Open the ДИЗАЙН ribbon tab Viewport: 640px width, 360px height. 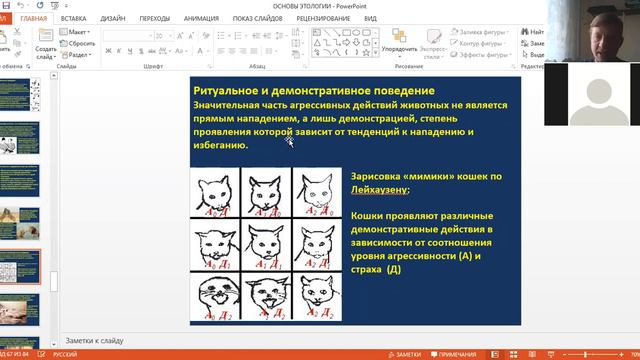[x=113, y=18]
